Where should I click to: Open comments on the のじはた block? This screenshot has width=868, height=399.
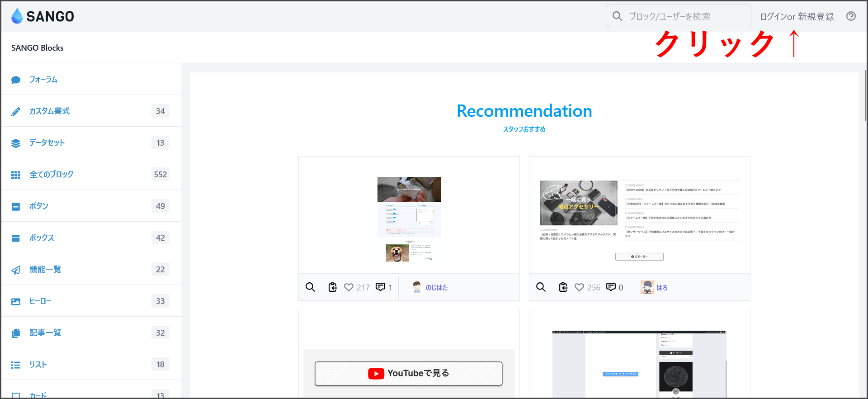coord(381,287)
